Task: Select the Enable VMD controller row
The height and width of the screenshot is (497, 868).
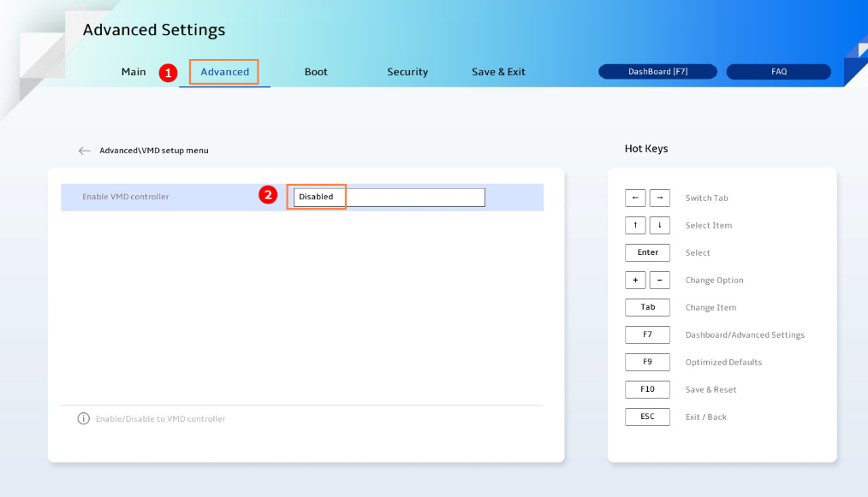Action: (302, 197)
